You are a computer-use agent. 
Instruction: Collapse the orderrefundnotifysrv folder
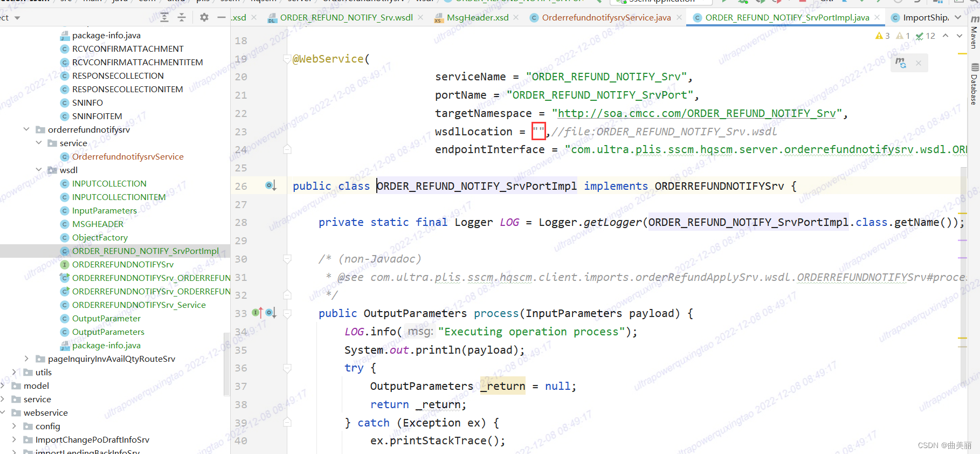[x=26, y=129]
